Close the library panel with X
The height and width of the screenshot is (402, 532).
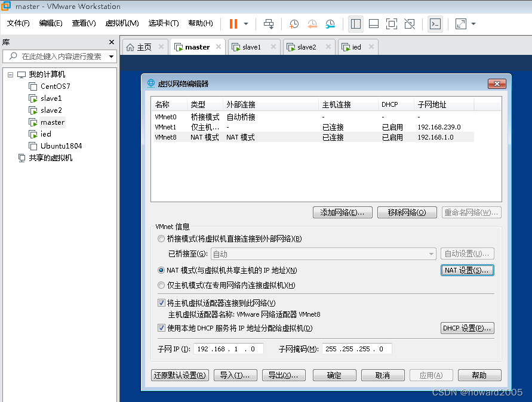point(111,42)
